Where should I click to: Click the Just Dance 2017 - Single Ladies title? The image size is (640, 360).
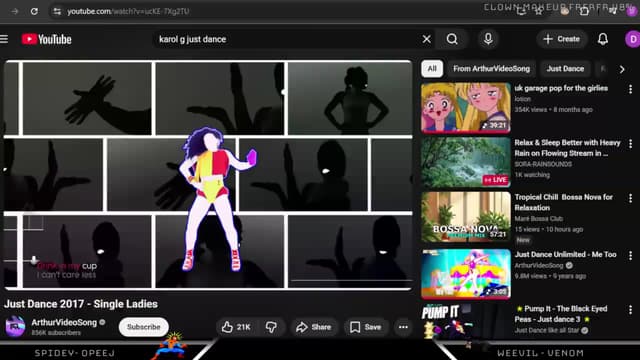click(81, 304)
